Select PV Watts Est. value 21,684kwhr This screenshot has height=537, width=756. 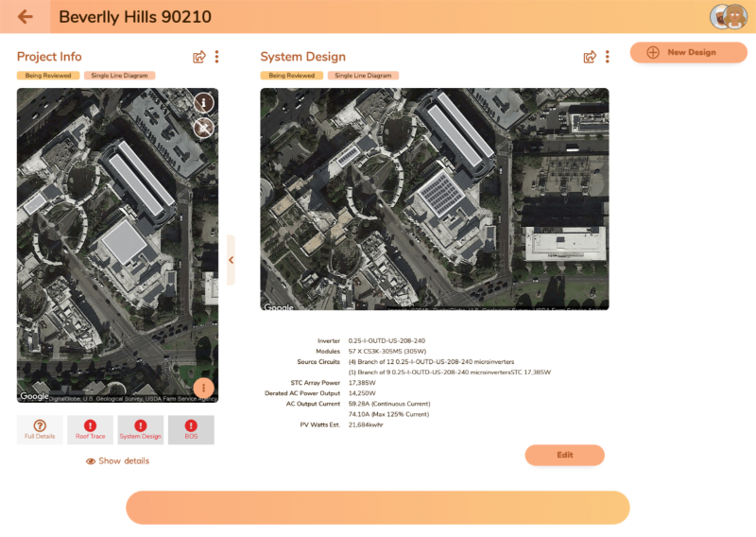point(366,425)
